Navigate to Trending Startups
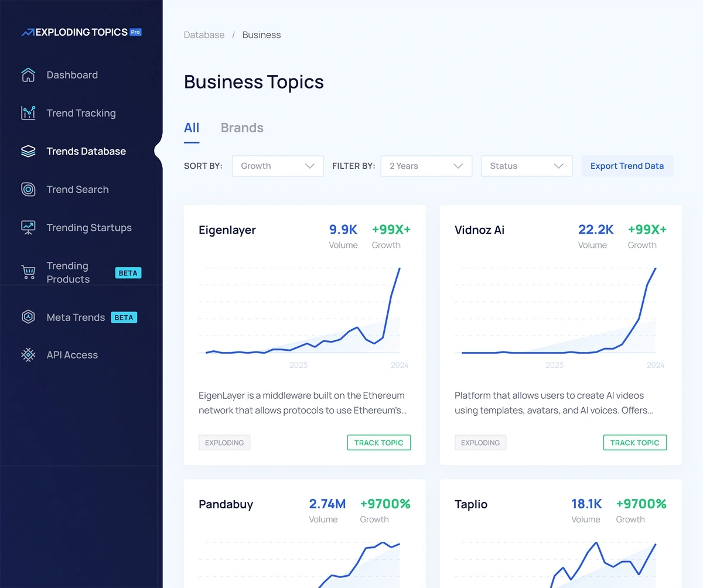The image size is (703, 588). coord(89,228)
